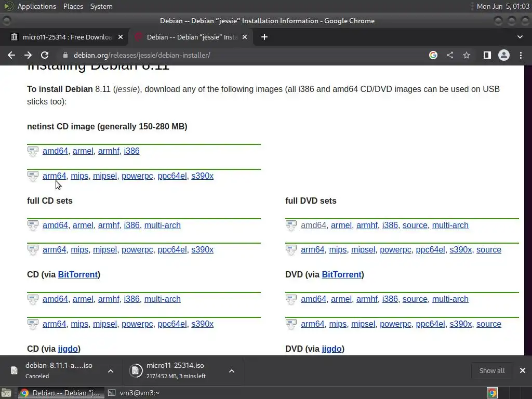532x399 pixels.
Task: Click the date and time clock
Action: (x=503, y=6)
